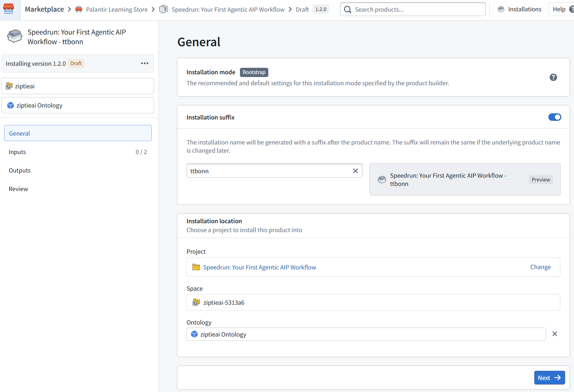The height and width of the screenshot is (392, 574).
Task: Open the Speedrun product breadcrumb link
Action: pyautogui.click(x=228, y=10)
